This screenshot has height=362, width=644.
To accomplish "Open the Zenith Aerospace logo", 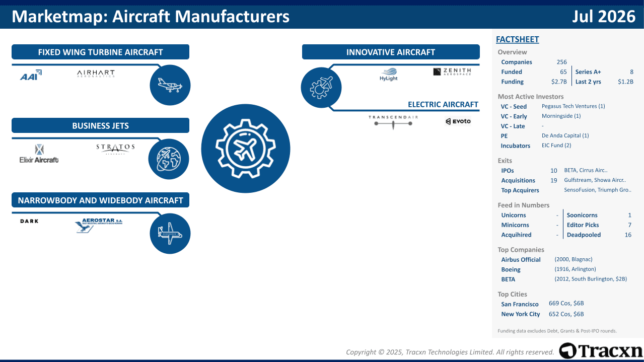I will [452, 71].
